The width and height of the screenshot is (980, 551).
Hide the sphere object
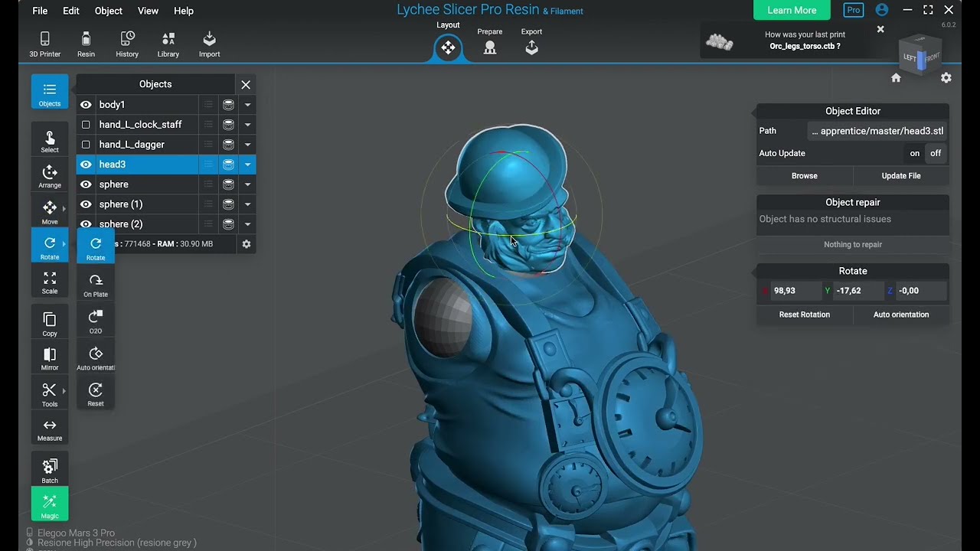86,184
